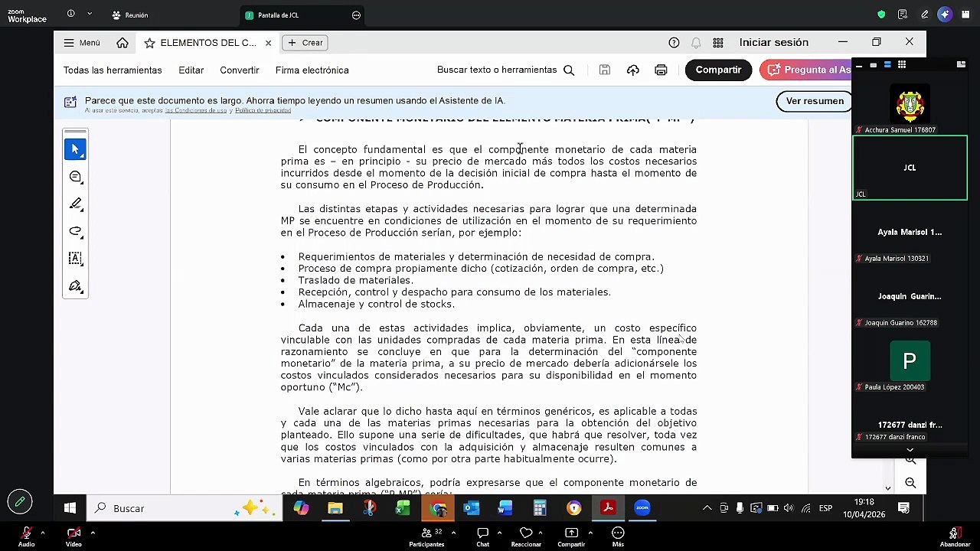Open Excel from the Windows taskbar
This screenshot has width=980, height=551.
coord(403,508)
